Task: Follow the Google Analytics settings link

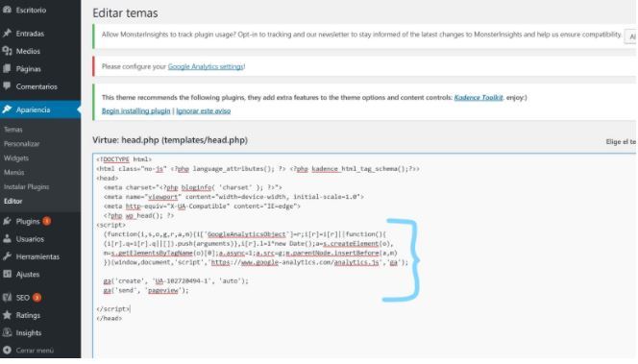Action: [206, 66]
